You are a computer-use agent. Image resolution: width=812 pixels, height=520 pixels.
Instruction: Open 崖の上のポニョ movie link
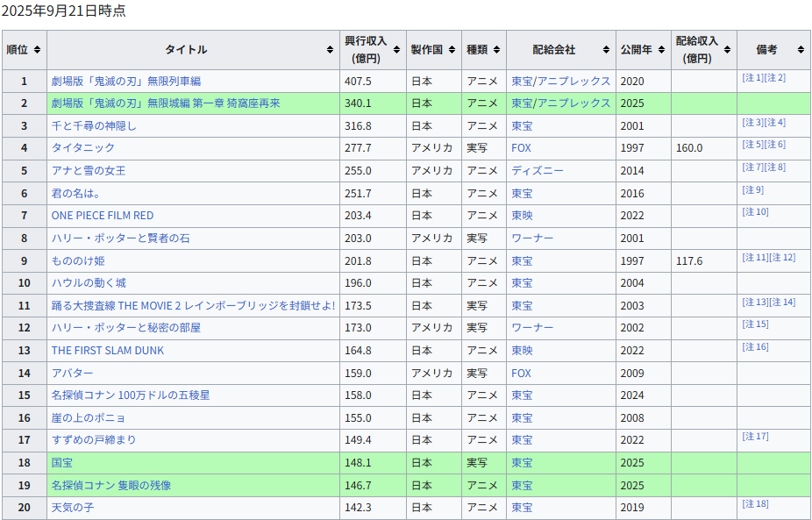pos(88,418)
